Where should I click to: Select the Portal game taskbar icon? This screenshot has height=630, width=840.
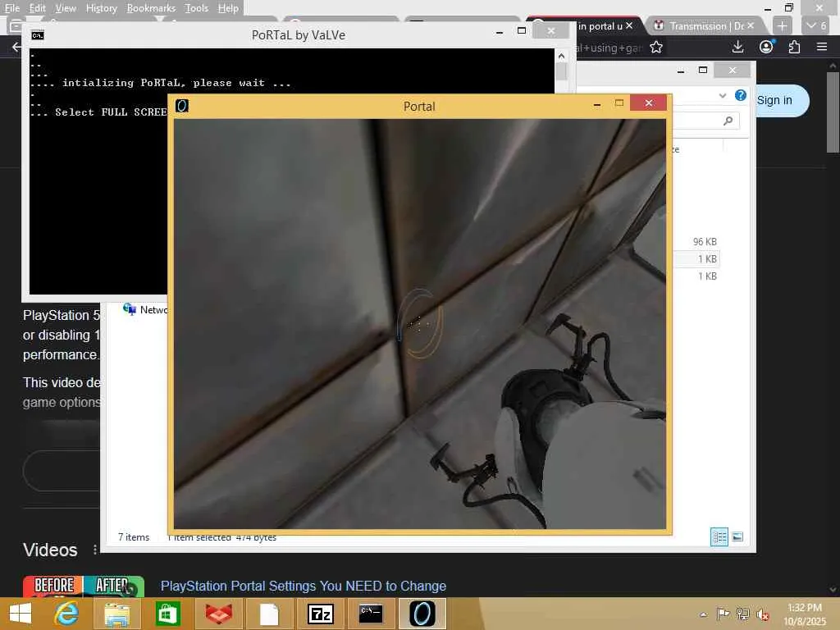422,614
